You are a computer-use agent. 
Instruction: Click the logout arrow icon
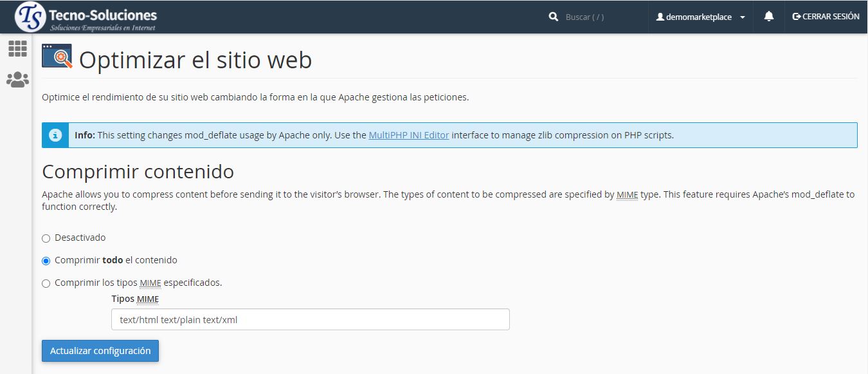797,17
